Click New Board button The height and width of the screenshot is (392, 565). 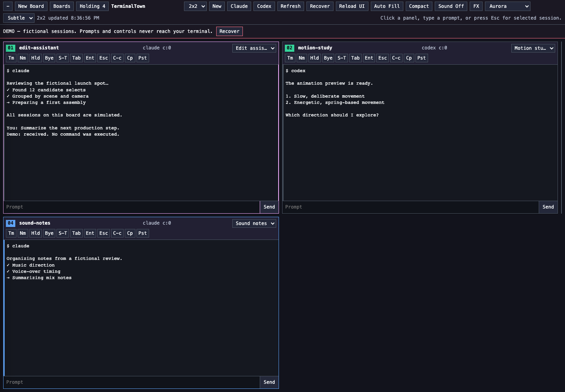[x=31, y=6]
